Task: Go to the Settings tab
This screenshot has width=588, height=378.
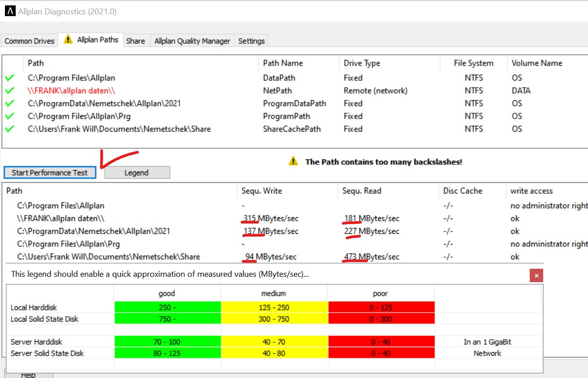Action: (251, 41)
